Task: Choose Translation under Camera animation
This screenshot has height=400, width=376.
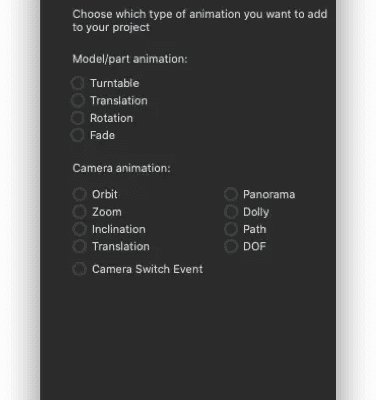Action: (80, 246)
